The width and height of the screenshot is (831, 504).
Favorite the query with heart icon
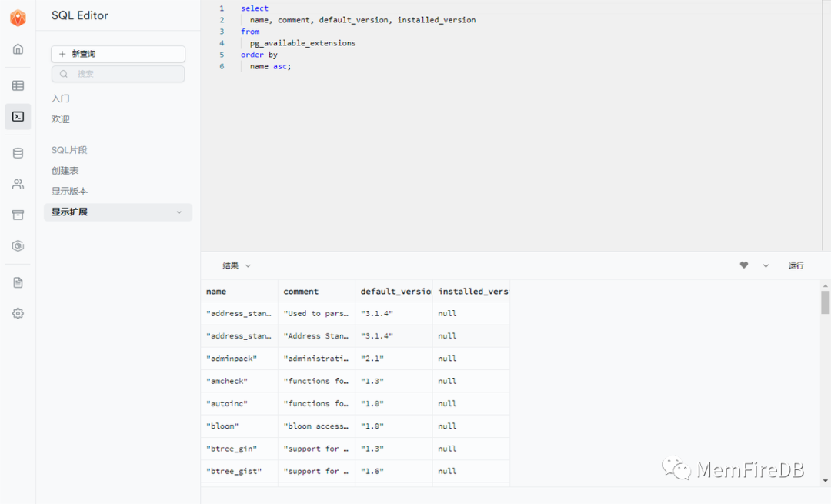point(744,265)
